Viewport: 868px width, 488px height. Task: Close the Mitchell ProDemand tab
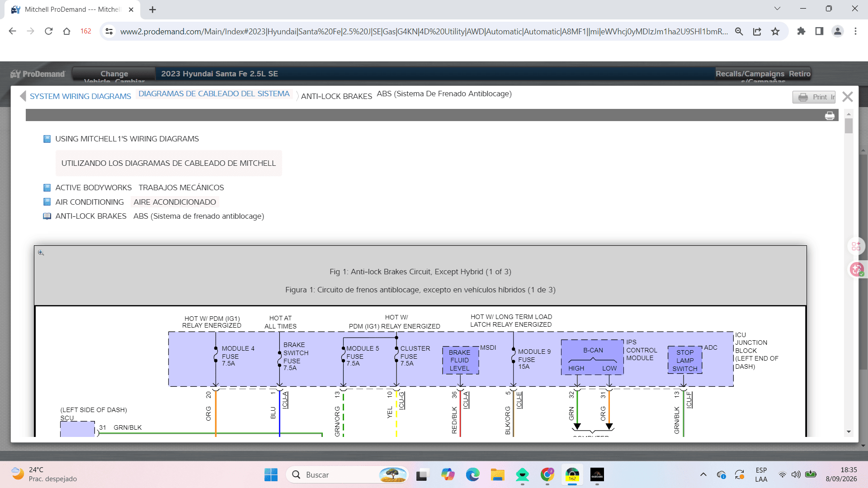[131, 9]
